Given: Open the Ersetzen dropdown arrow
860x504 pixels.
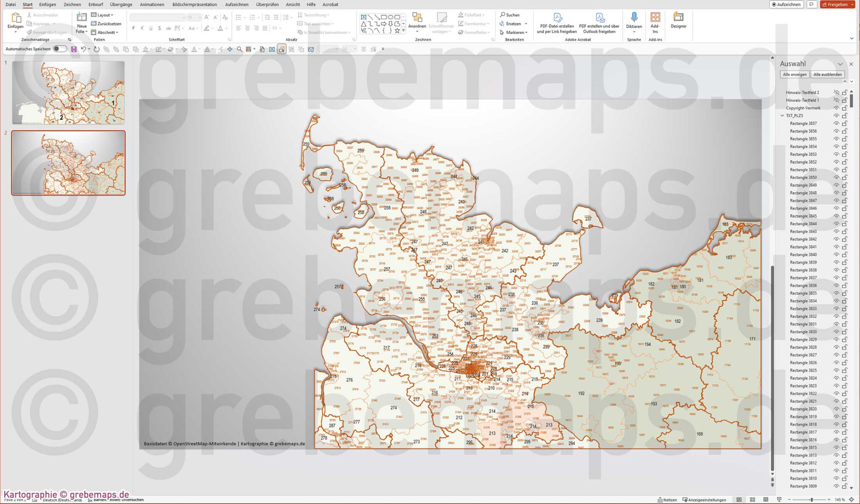Looking at the screenshot, I should (526, 24).
